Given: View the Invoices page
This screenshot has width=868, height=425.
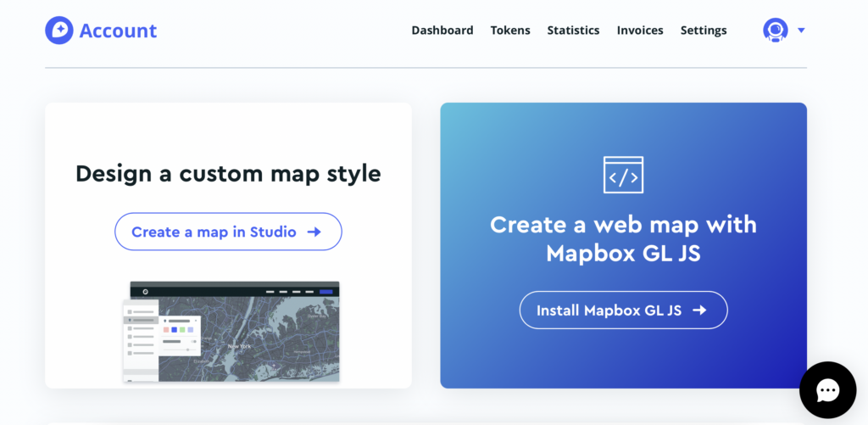Looking at the screenshot, I should click(640, 31).
